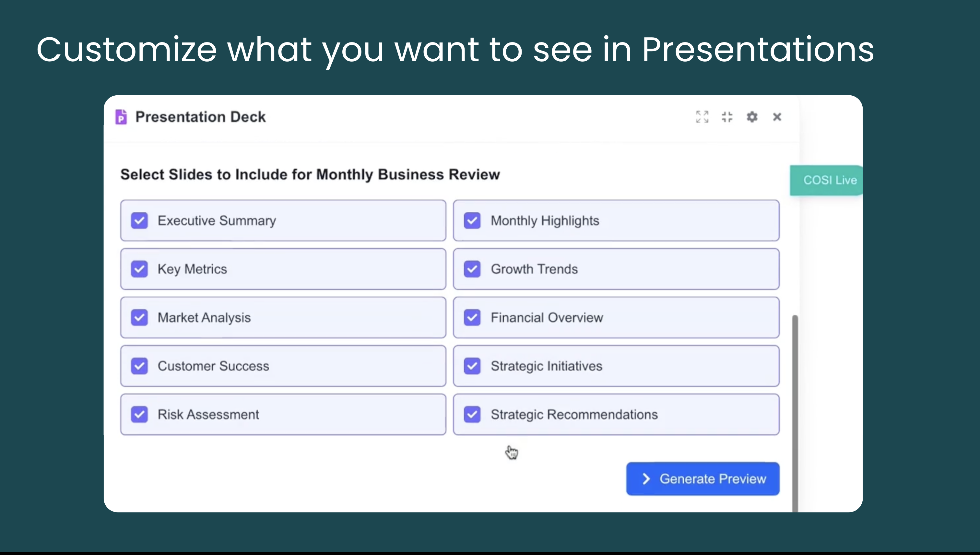Click the Presentation Deck title text
Screen dimensions: 980x555
point(200,117)
